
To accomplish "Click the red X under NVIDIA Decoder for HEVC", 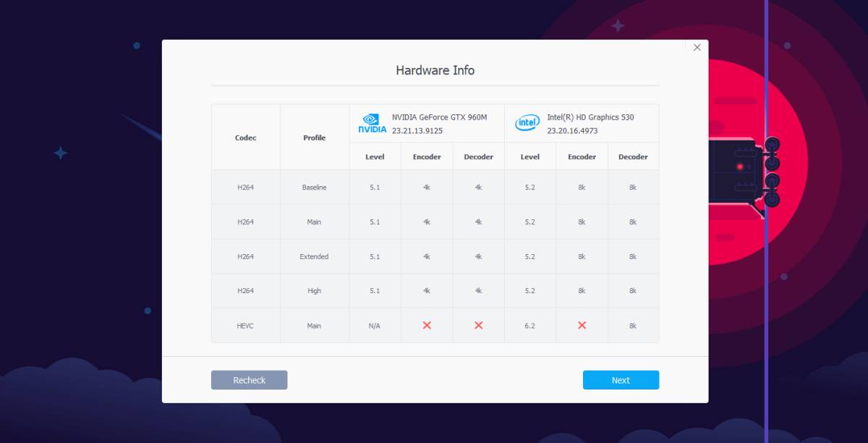I will [479, 326].
